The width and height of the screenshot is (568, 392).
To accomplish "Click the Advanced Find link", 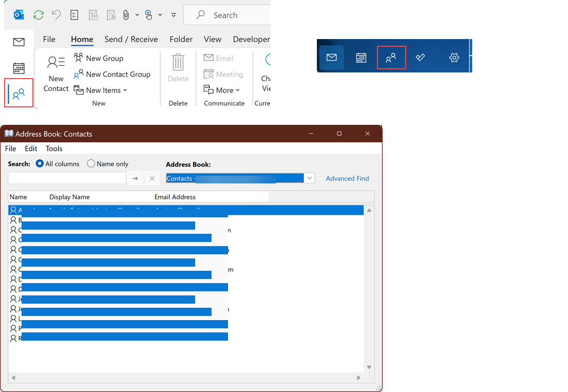I will (x=347, y=178).
